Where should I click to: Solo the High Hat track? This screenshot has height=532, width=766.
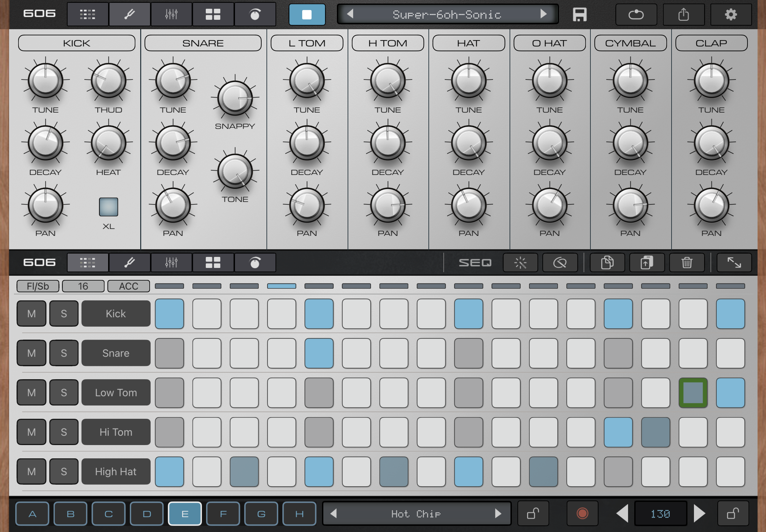tap(64, 471)
